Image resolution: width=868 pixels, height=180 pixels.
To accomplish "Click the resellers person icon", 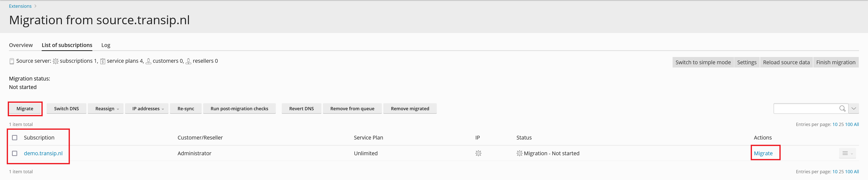I will pyautogui.click(x=188, y=61).
